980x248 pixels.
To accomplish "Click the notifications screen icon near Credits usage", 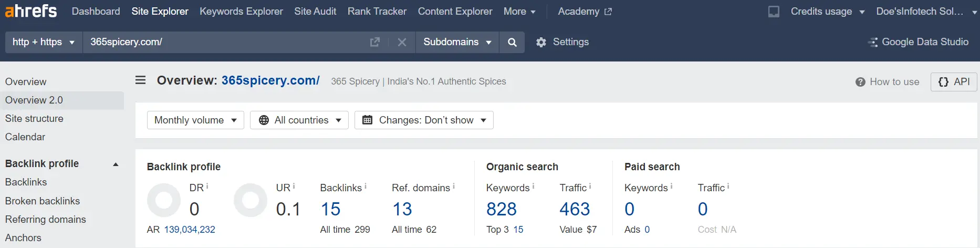I will (x=774, y=12).
